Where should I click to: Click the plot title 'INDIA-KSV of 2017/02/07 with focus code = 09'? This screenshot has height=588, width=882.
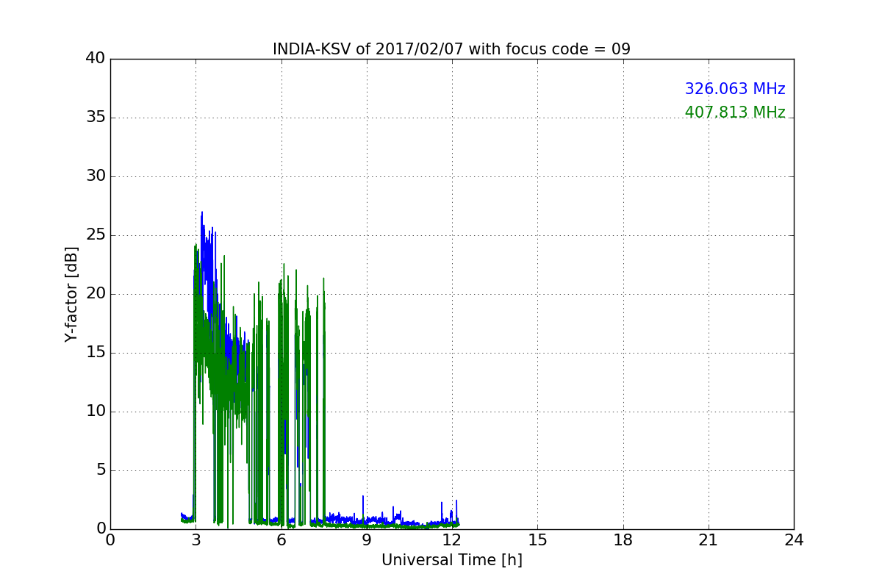[451, 49]
